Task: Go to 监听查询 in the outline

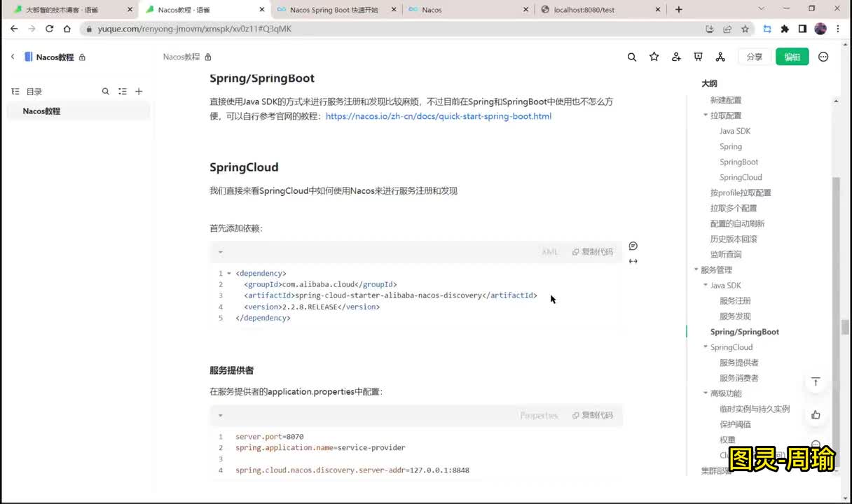Action: 726,254
